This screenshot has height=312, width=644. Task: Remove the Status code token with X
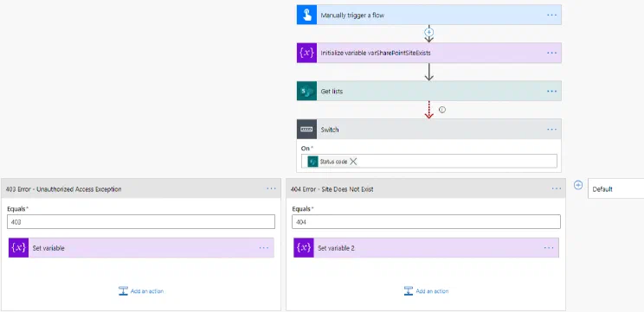pos(353,162)
